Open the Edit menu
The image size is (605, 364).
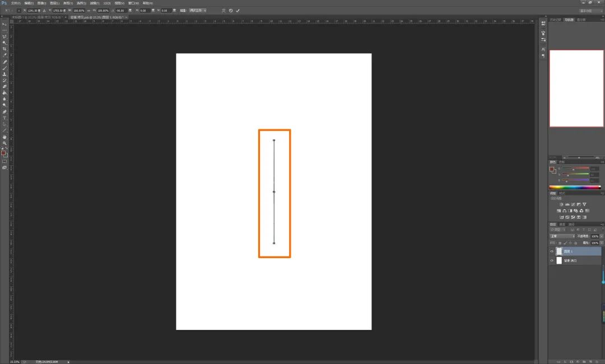29,3
